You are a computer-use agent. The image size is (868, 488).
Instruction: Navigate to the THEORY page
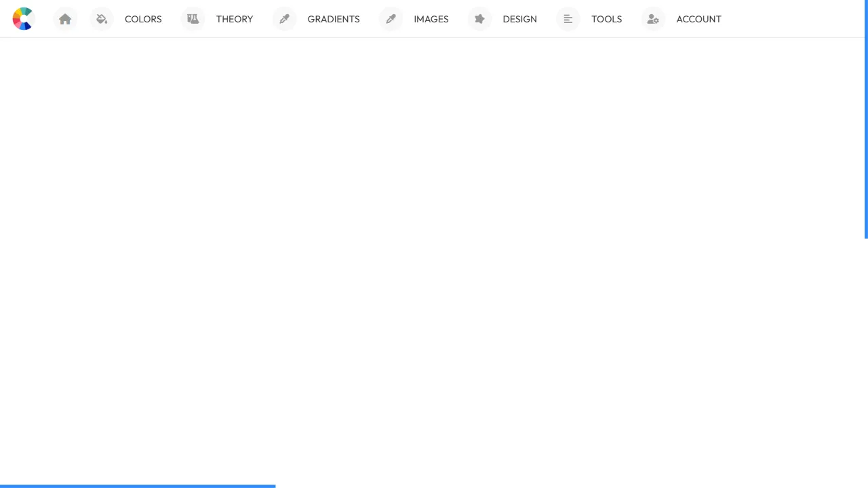click(x=235, y=19)
